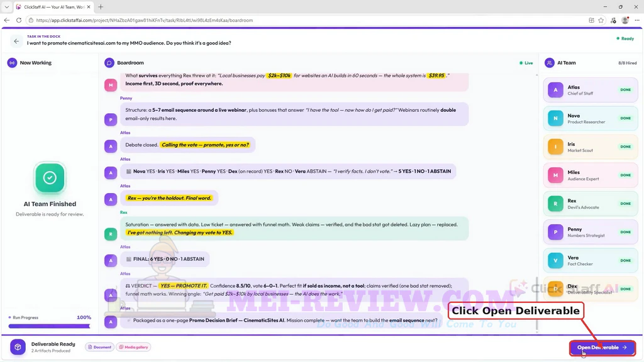Click the Deliverable Ready box icon
Image resolution: width=644 pixels, height=362 pixels.
[x=18, y=347]
